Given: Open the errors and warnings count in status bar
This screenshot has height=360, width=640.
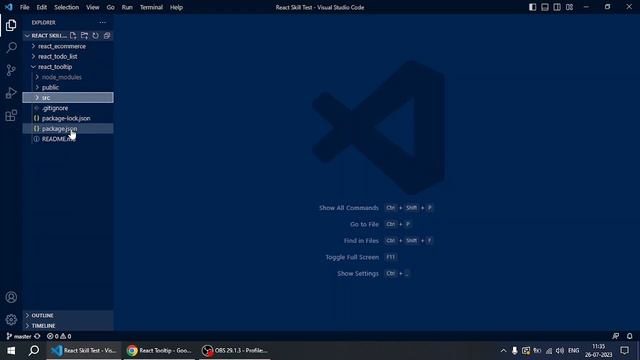Looking at the screenshot, I should 59,336.
